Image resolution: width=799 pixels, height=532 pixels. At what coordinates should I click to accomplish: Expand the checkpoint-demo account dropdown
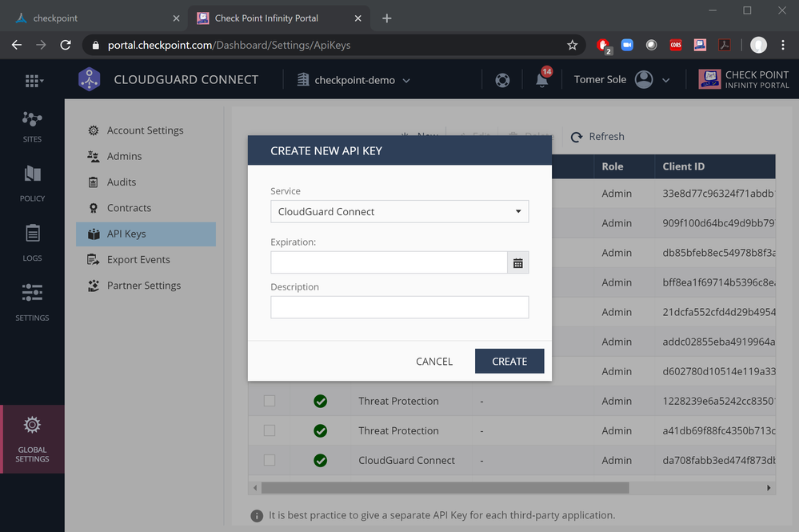coord(354,80)
